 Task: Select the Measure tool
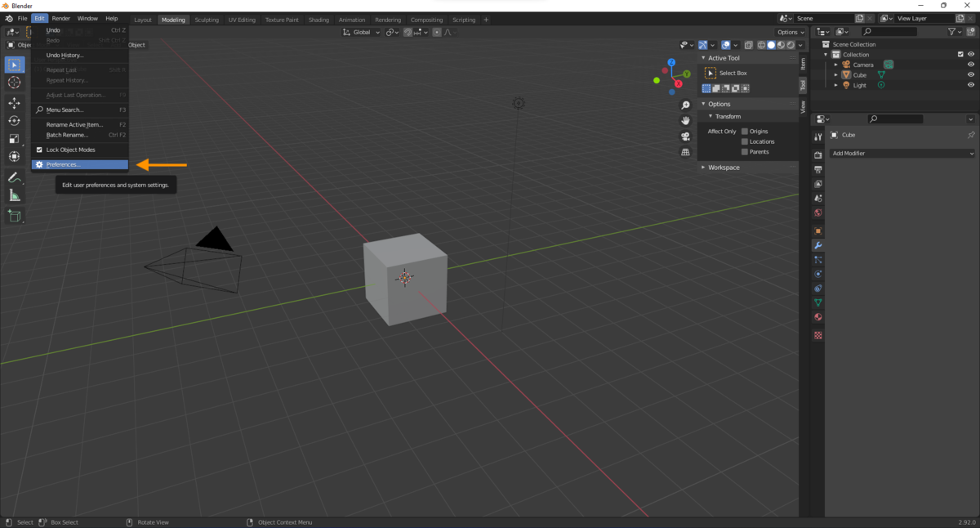click(x=14, y=195)
